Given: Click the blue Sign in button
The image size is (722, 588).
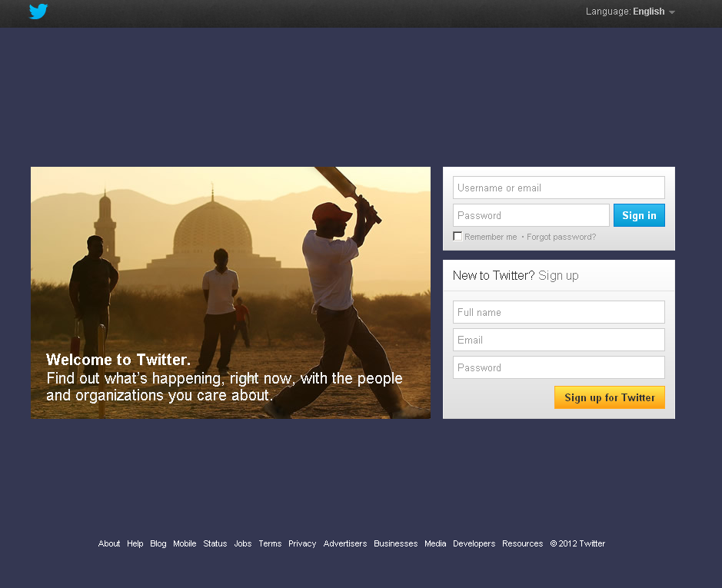Looking at the screenshot, I should pyautogui.click(x=639, y=215).
